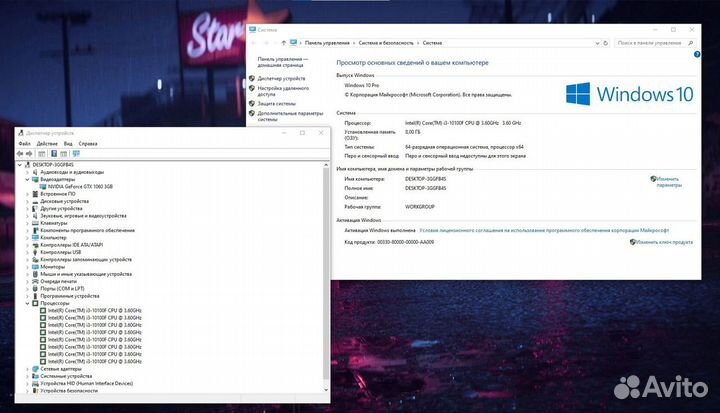The image size is (720, 413).
Task: Open the Действие menu
Action: click(47, 144)
